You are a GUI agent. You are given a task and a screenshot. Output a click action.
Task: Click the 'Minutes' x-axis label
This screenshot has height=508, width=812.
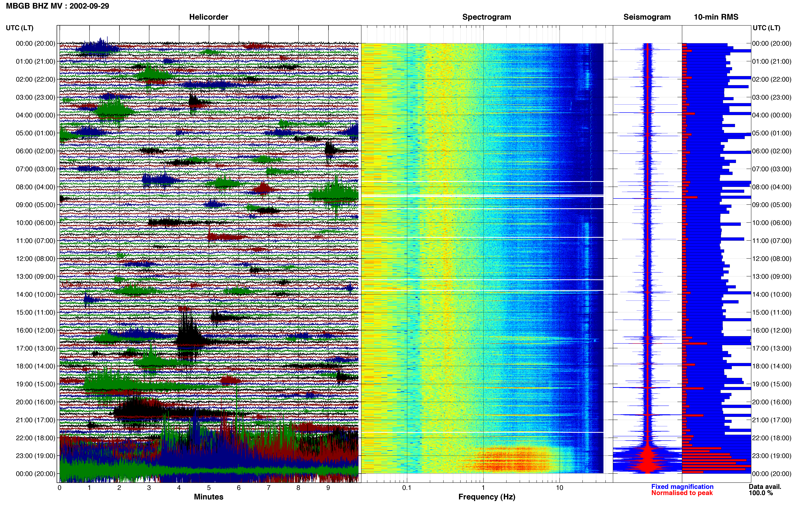[209, 497]
